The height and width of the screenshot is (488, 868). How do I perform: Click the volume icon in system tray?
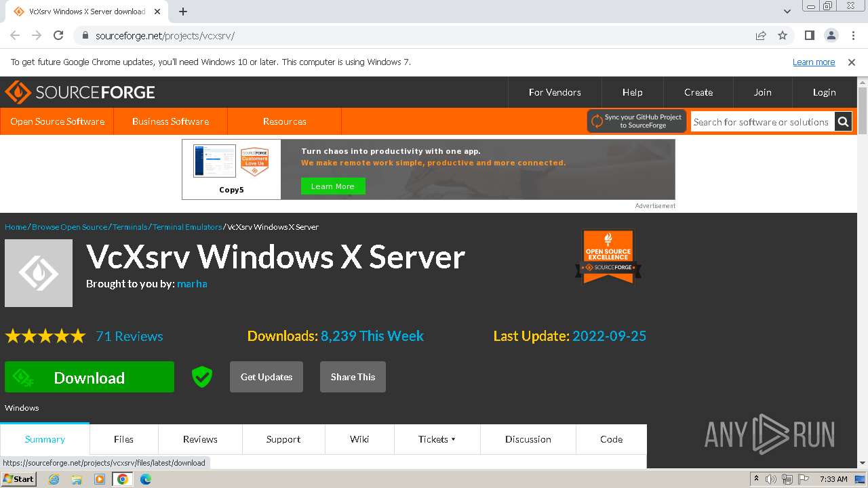coord(771,479)
